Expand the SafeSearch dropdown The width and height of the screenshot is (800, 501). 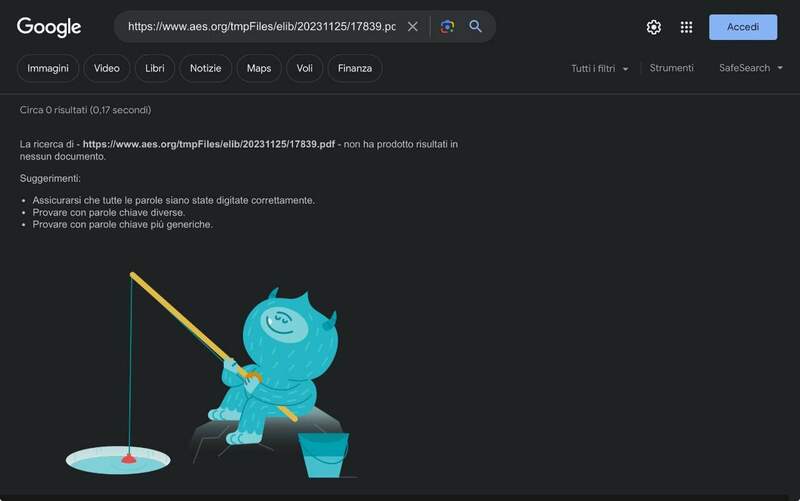pos(750,68)
